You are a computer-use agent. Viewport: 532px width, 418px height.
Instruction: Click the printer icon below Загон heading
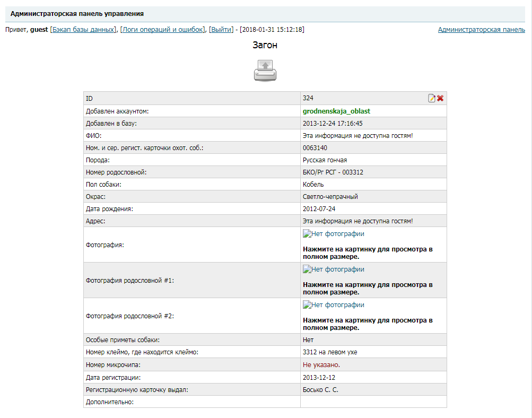(265, 70)
